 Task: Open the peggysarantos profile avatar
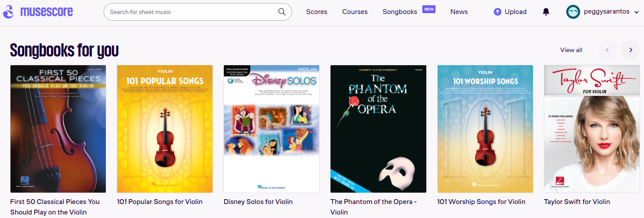[x=573, y=12]
